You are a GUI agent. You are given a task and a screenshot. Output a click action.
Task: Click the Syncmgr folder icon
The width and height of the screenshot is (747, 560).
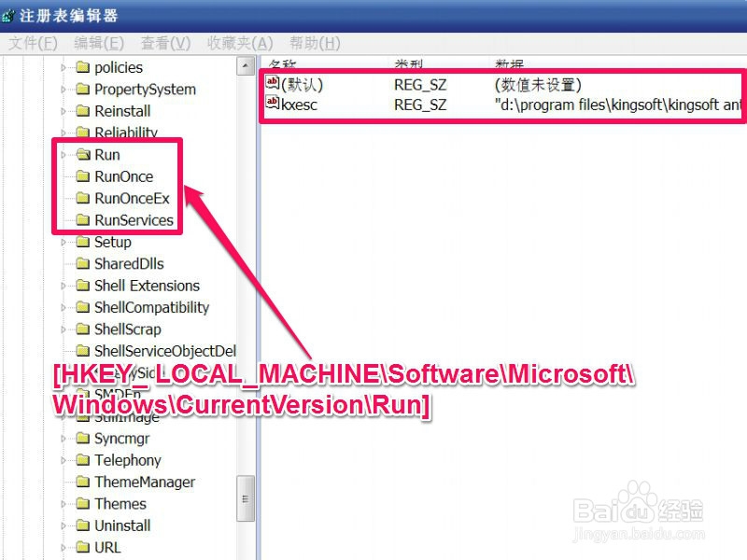83,438
